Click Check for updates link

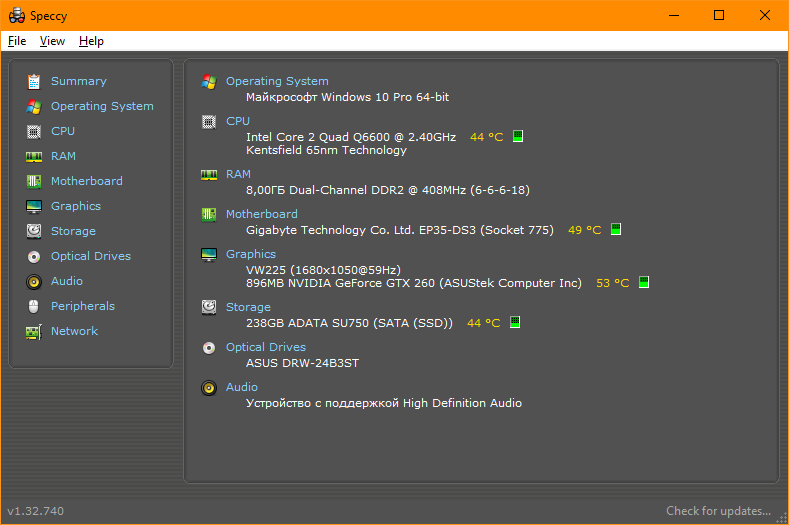tap(718, 511)
